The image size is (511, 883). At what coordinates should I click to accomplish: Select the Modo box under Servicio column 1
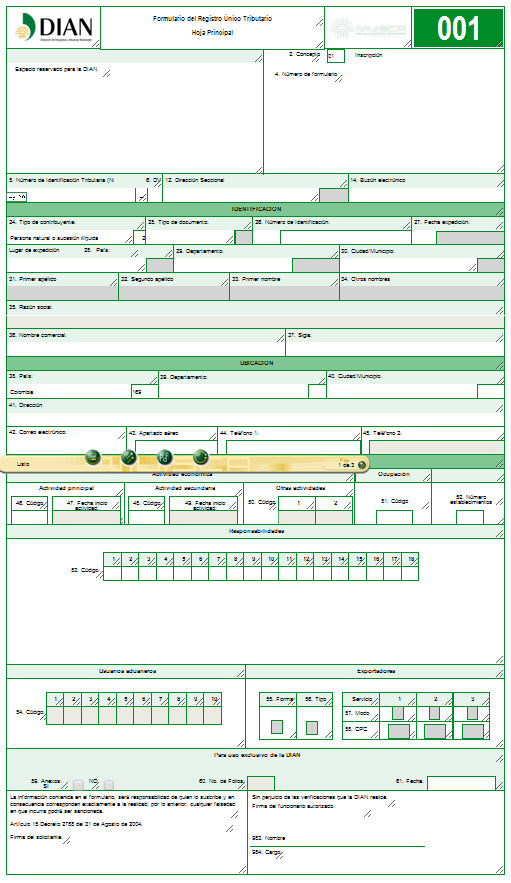click(x=398, y=713)
